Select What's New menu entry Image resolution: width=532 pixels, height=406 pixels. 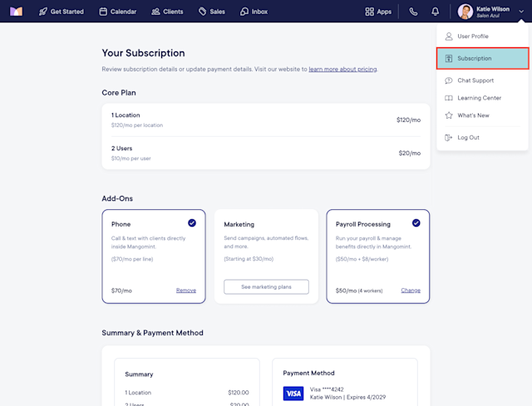[x=482, y=115]
